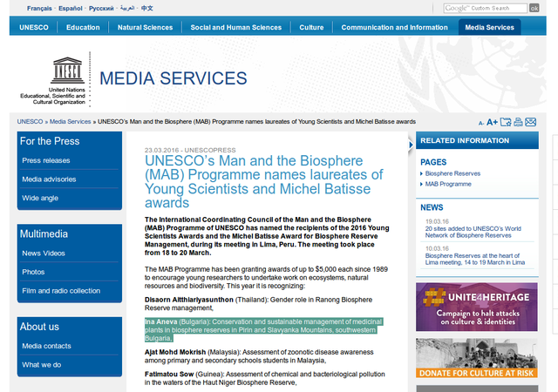Switch language to Русский
558x392 pixels.
101,8
